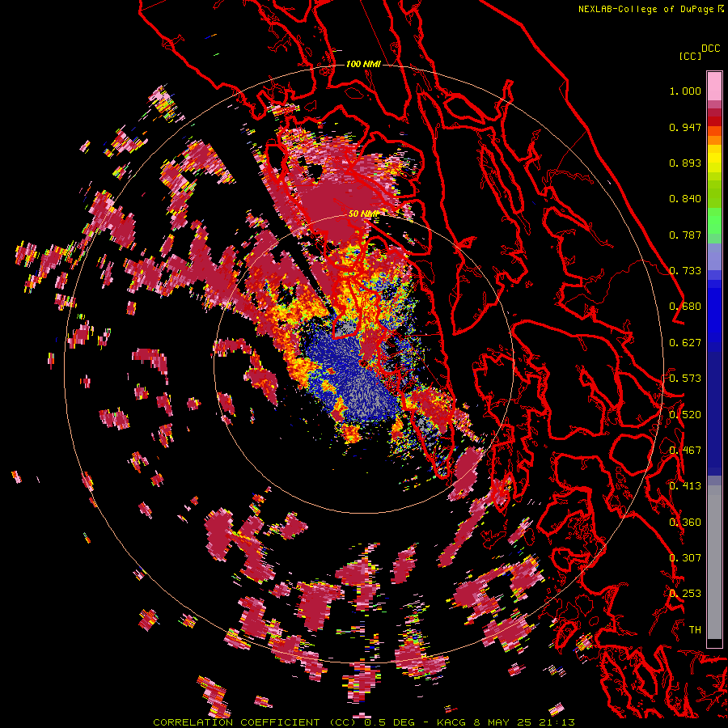Click the 100 NMI range ring label
The image size is (728, 728).
click(x=363, y=64)
